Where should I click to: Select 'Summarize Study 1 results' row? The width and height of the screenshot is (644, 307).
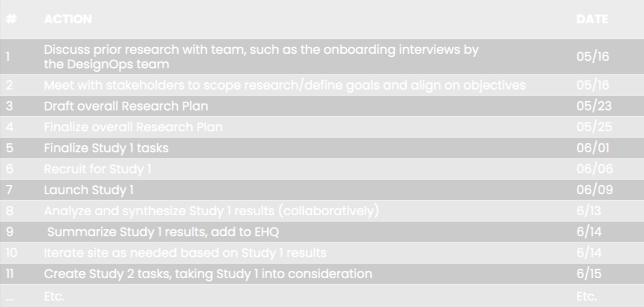[163, 232]
